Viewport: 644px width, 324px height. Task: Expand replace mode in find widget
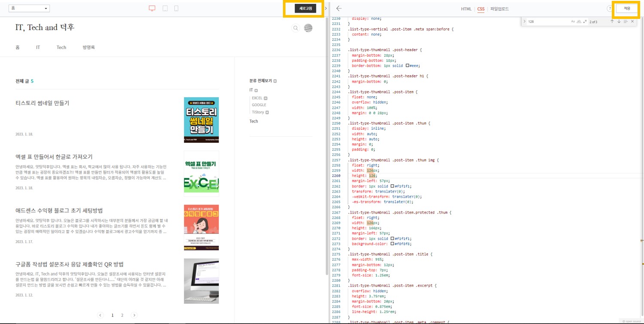tap(524, 21)
